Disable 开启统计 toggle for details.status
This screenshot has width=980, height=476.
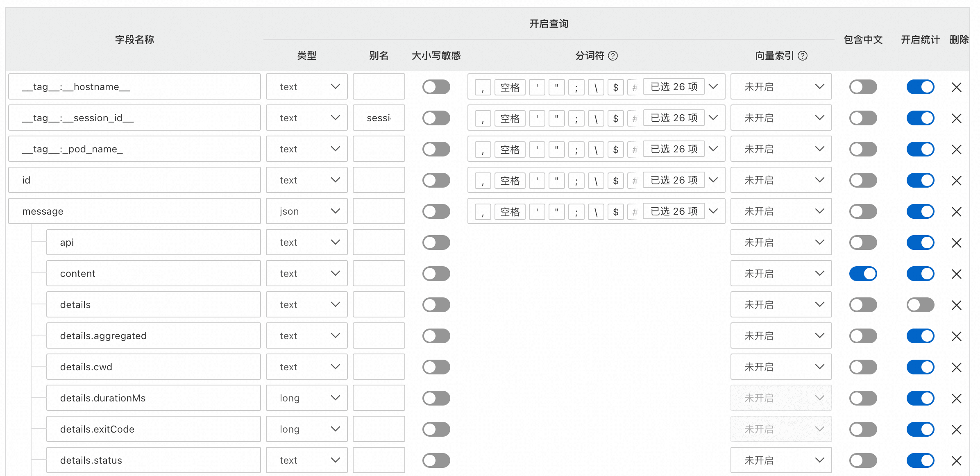920,460
